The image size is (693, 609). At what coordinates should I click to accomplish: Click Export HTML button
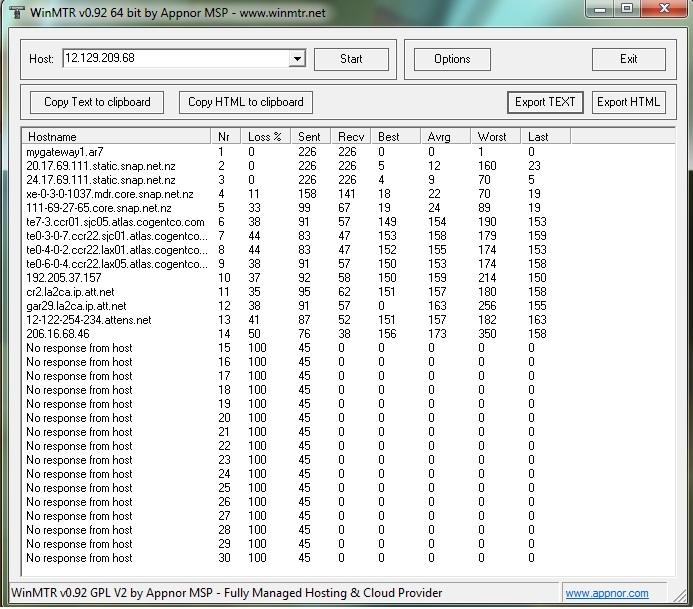click(x=628, y=102)
